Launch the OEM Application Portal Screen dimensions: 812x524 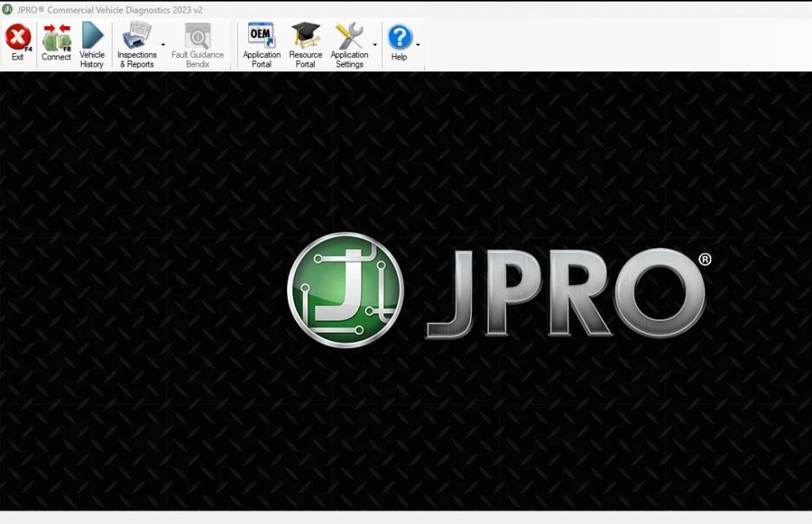coord(261,35)
